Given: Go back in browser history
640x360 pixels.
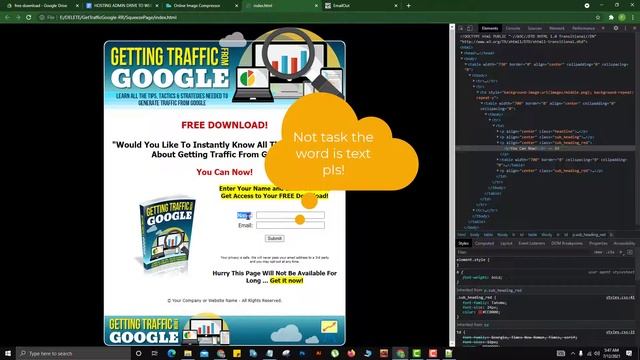Looking at the screenshot, I should [x=7, y=18].
